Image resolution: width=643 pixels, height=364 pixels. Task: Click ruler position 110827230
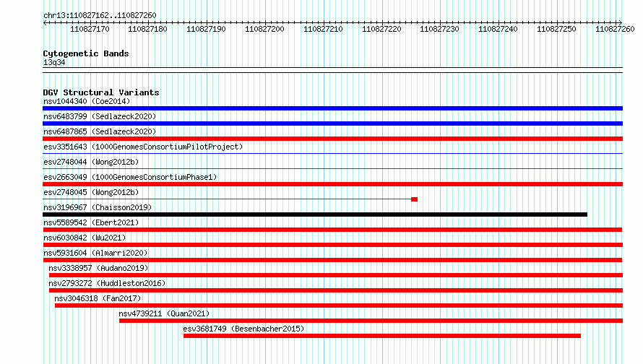point(439,29)
